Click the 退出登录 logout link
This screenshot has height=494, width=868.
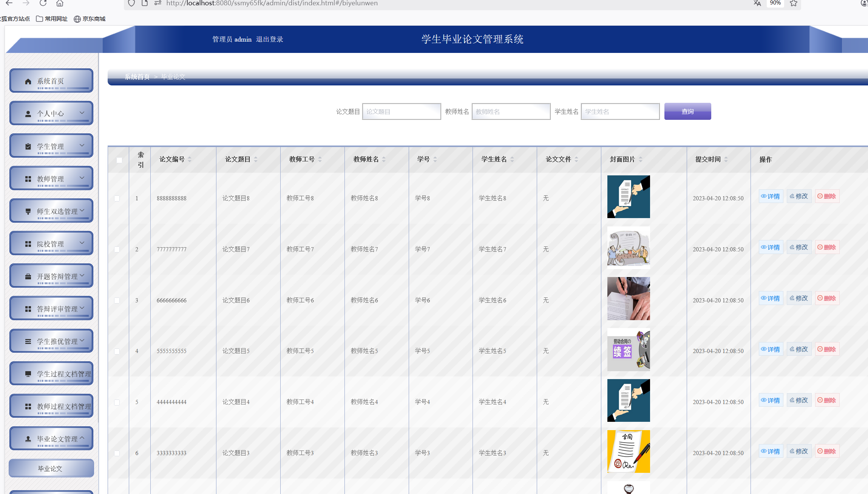(270, 39)
